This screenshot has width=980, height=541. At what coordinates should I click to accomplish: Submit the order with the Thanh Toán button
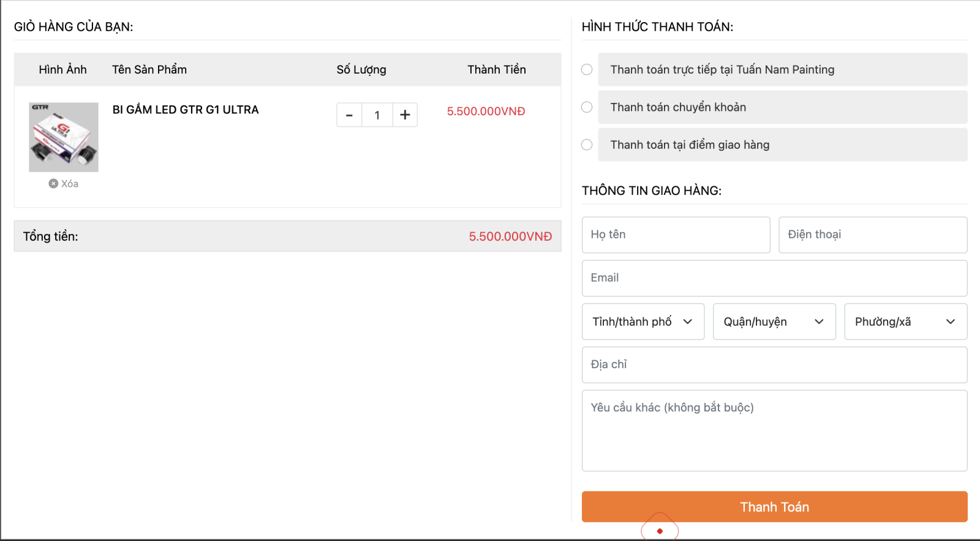pyautogui.click(x=775, y=507)
